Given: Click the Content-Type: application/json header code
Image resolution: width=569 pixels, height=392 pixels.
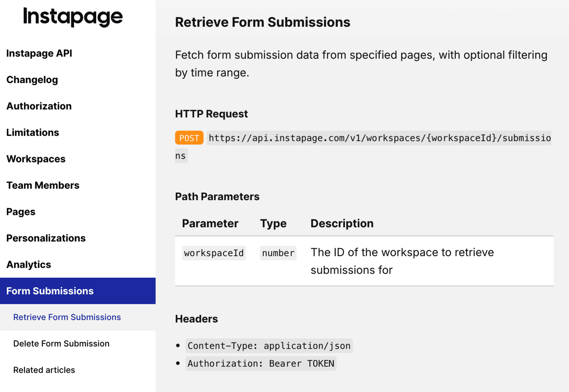Looking at the screenshot, I should [x=269, y=346].
